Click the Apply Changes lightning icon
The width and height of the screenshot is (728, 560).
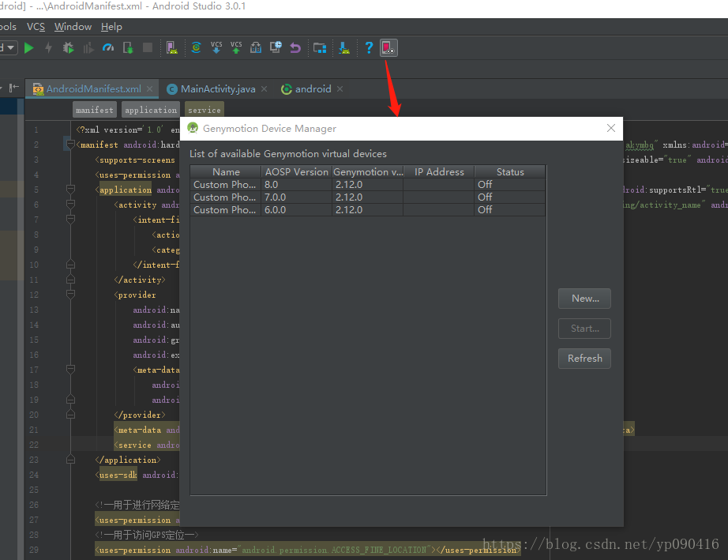coord(48,48)
